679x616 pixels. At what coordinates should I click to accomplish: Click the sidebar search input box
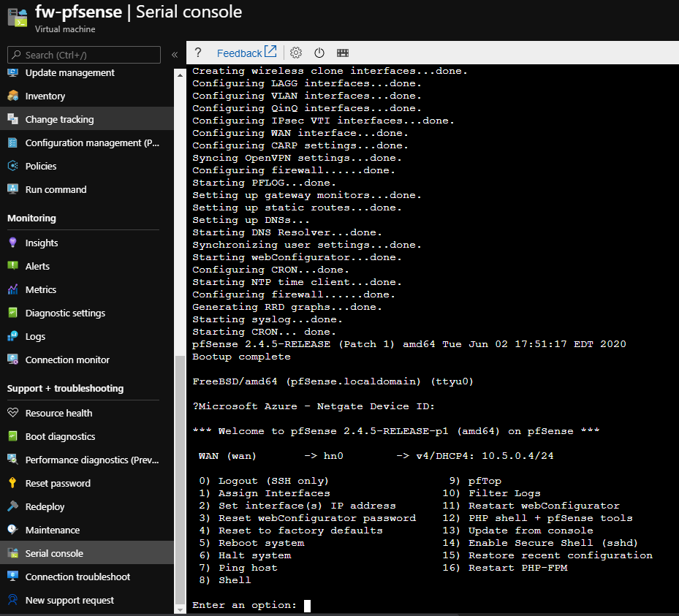point(84,55)
